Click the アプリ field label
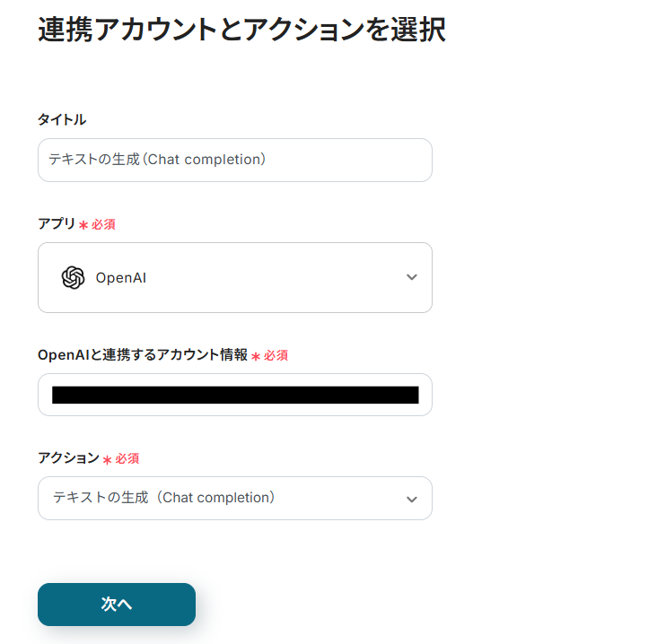Viewport: 657px width, 644px height. 57,223
